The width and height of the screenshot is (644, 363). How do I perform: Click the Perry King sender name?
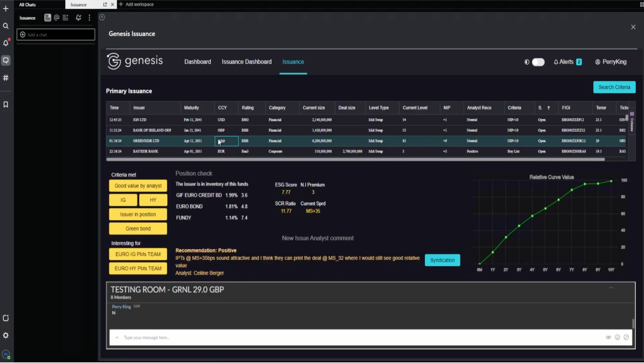[x=121, y=307]
